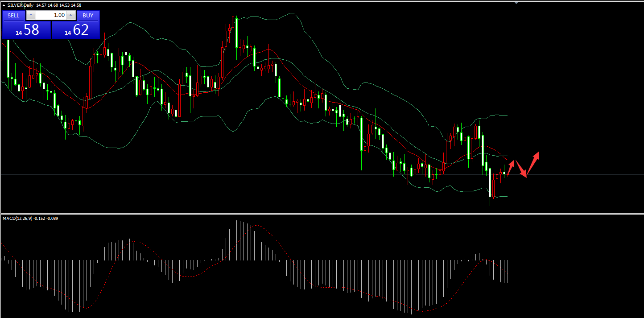Select the red down-pointing arrow drawing
The image size is (644, 318).
click(x=522, y=169)
